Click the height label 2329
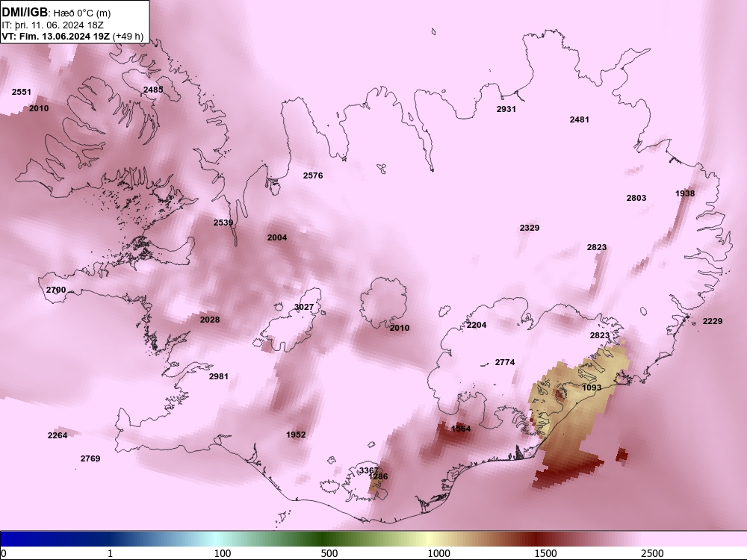The width and height of the screenshot is (747, 560). [x=530, y=228]
